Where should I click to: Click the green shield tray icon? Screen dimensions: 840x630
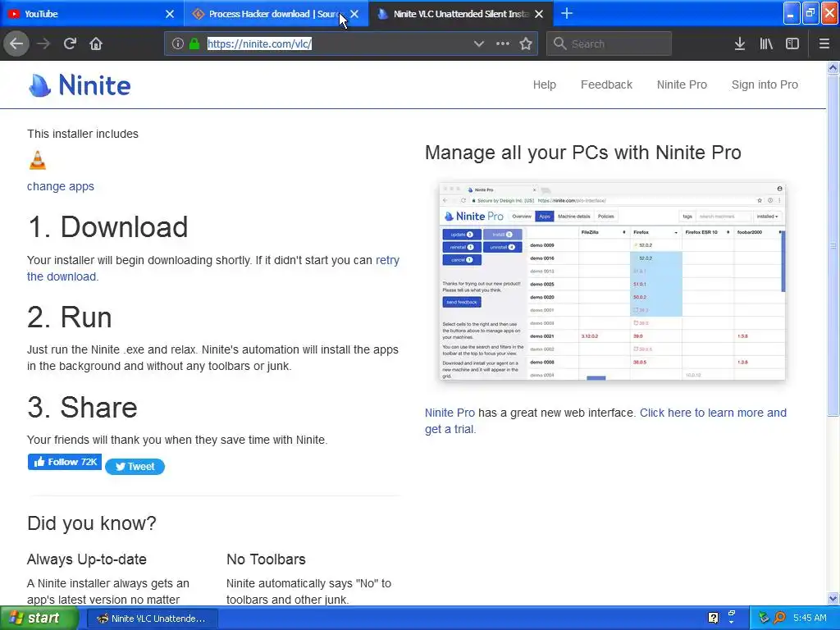764,618
